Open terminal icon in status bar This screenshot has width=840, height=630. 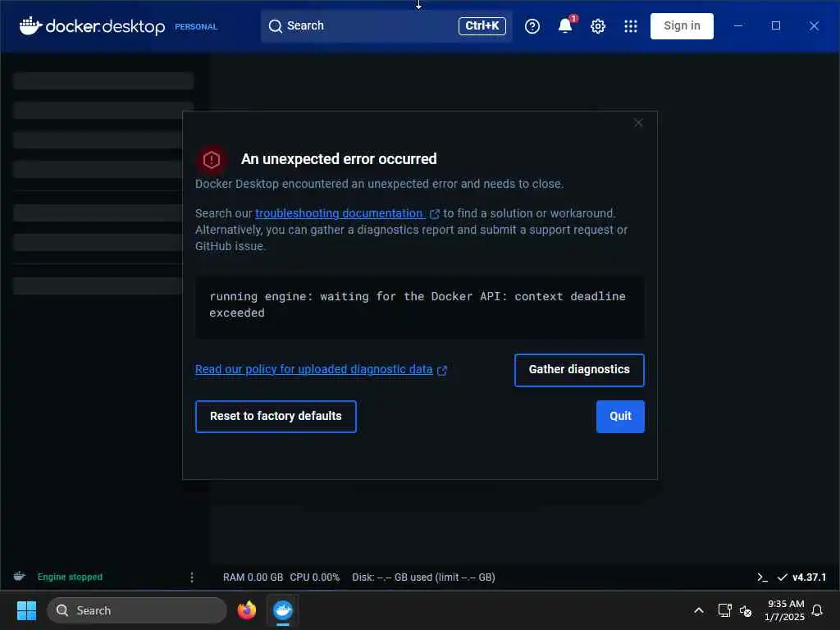762,577
